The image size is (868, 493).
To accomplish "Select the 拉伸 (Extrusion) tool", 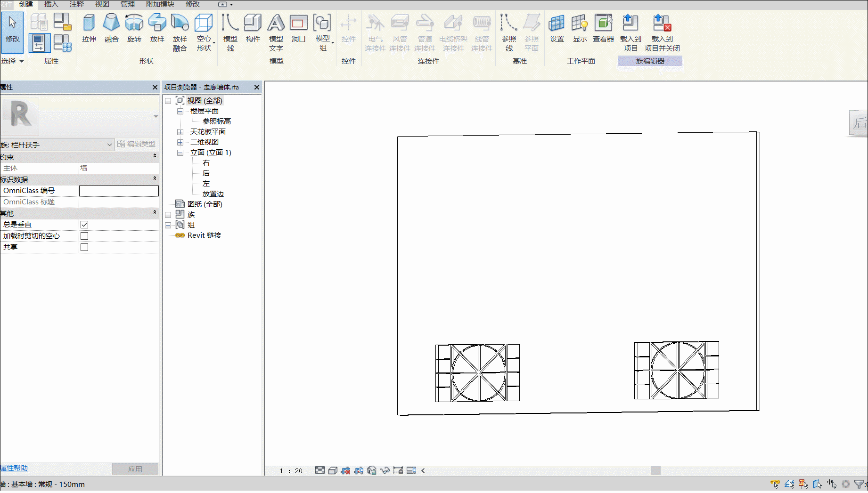I will click(x=89, y=29).
